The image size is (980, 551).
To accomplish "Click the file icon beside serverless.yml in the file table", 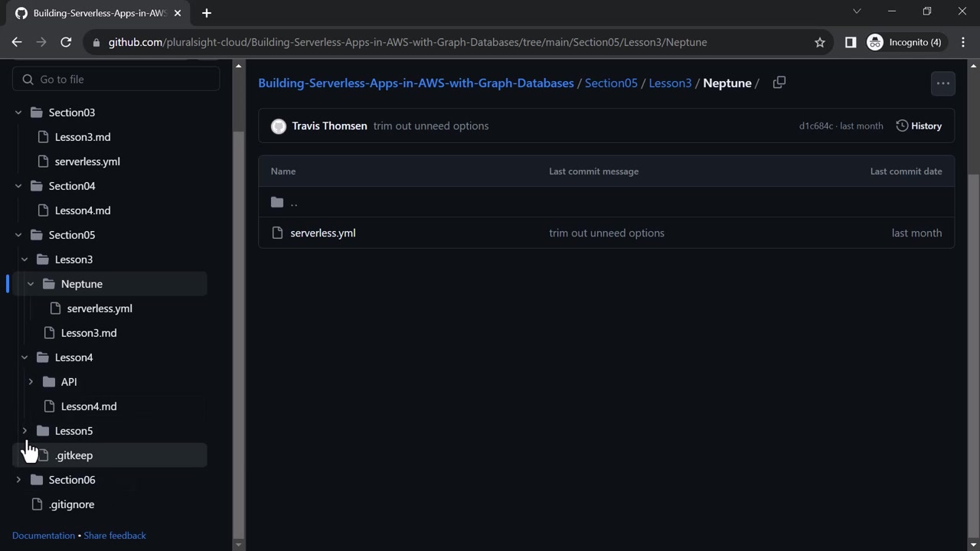I will click(x=277, y=233).
